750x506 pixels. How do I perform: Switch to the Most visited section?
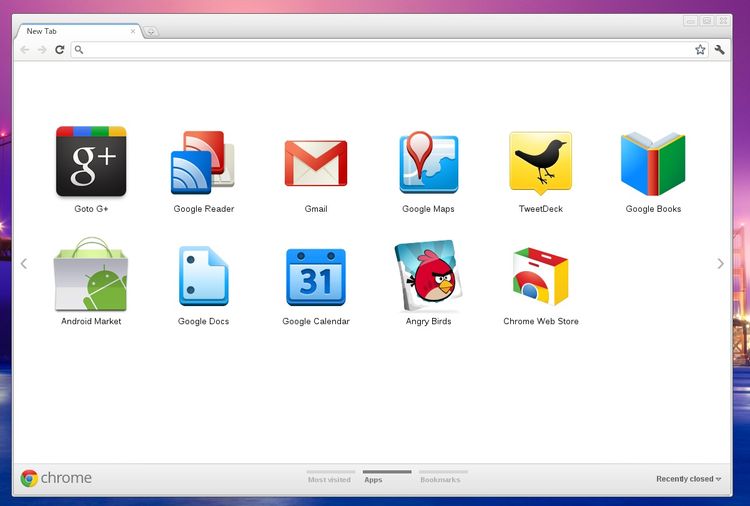(x=329, y=479)
